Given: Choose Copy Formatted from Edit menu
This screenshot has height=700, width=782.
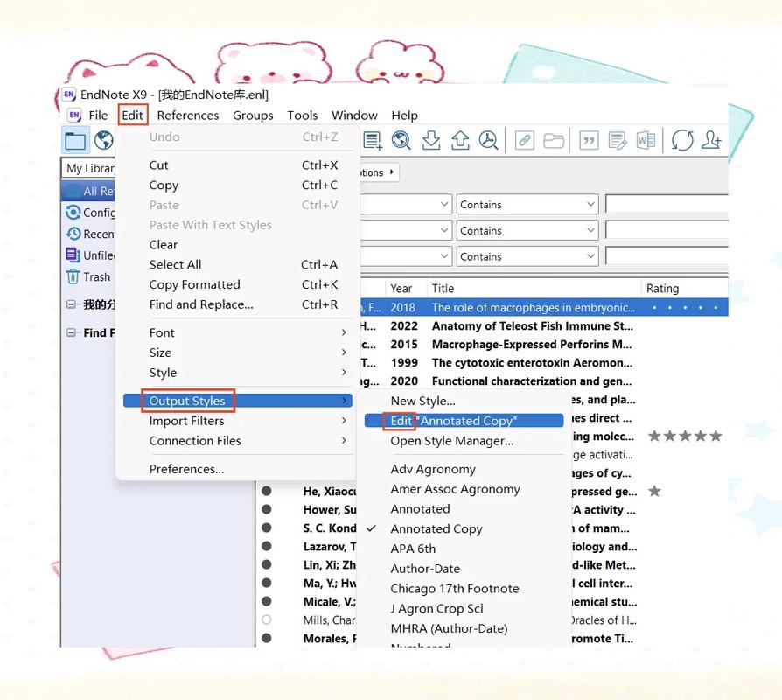Looking at the screenshot, I should click(x=194, y=284).
